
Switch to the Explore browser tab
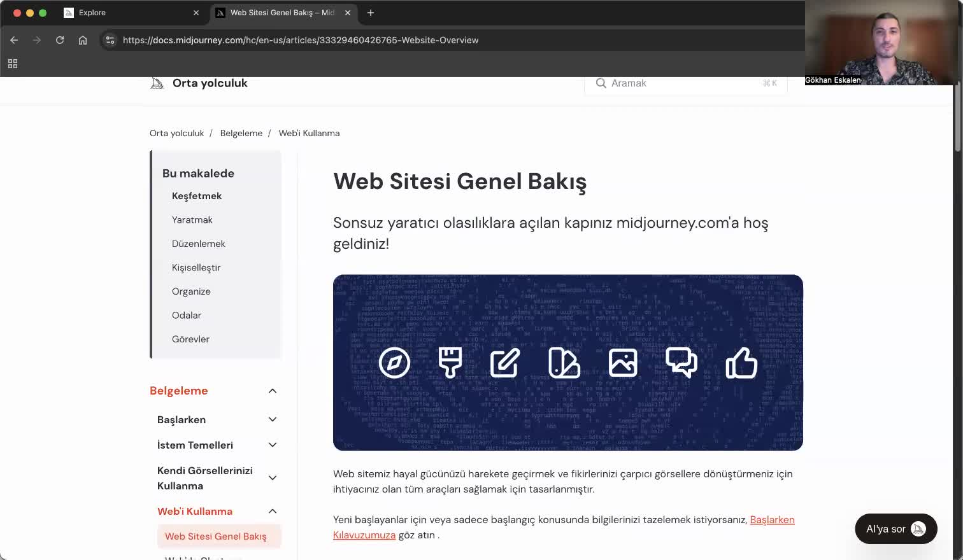coord(132,13)
